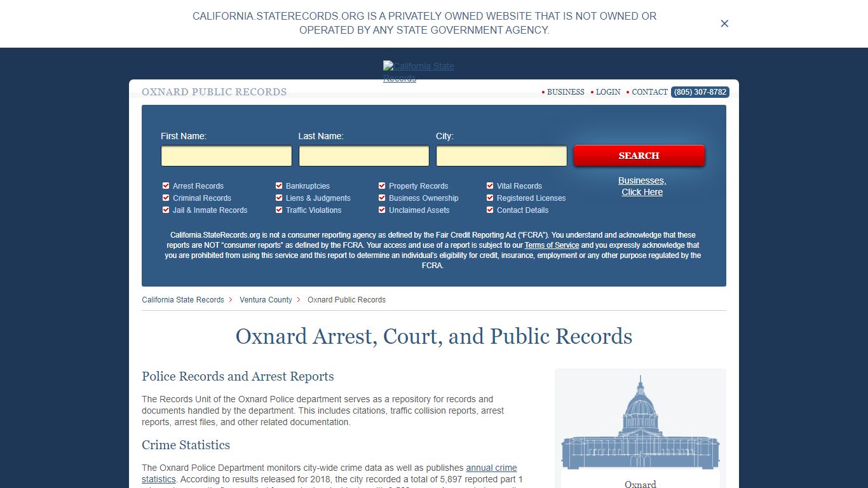Toggle the Contact Details checkbox
Screen dimensions: 868x488
490,210
